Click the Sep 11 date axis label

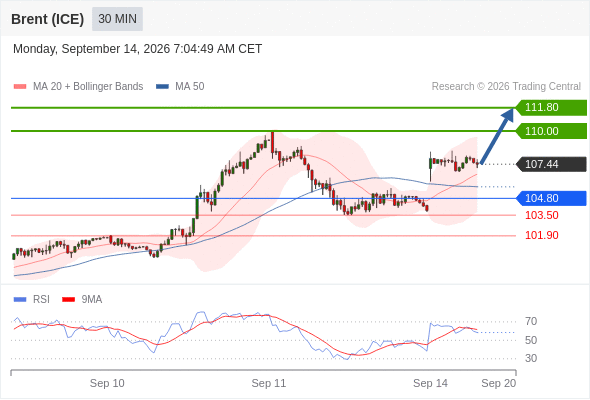269,383
